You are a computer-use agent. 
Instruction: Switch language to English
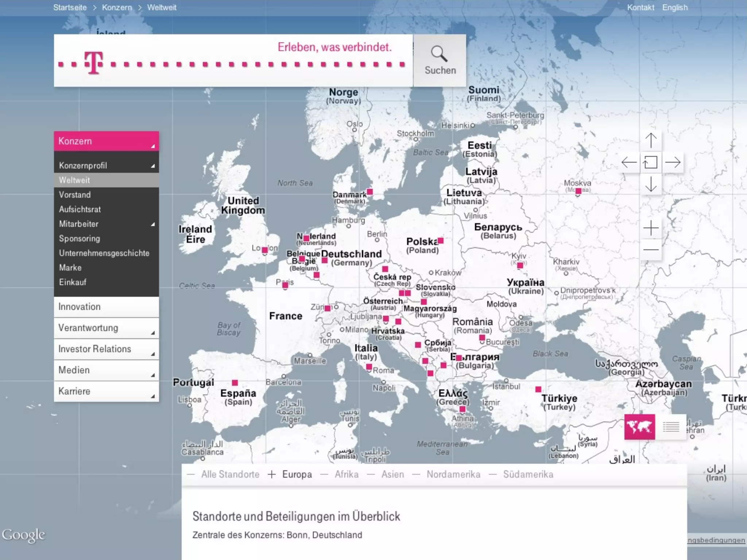[675, 7]
